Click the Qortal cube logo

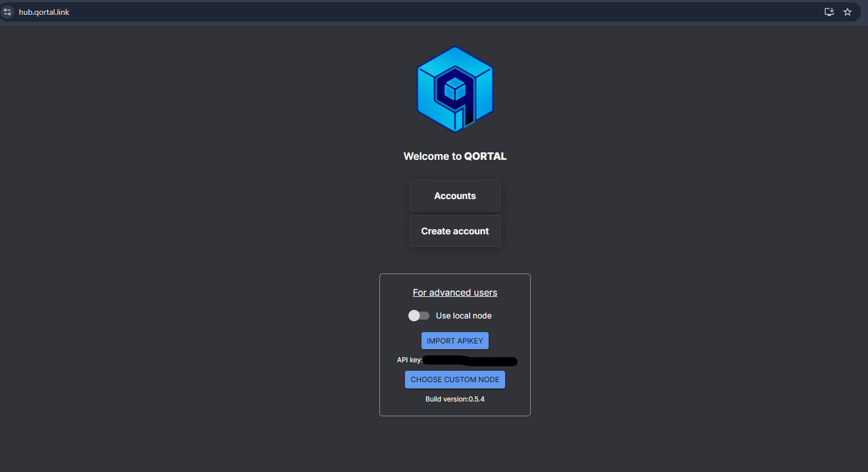click(455, 89)
